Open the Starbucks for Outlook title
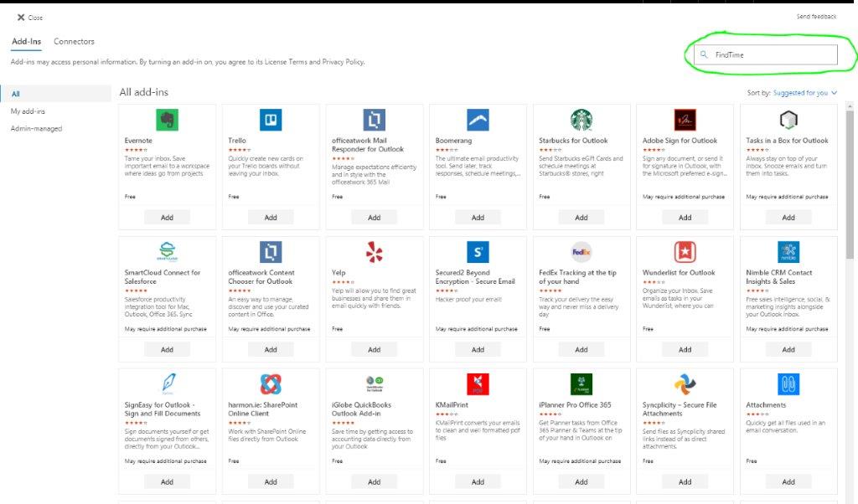This screenshot has height=504, width=858. click(573, 141)
